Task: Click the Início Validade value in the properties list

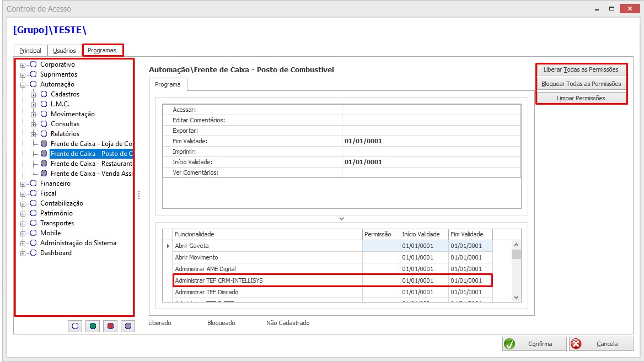Action: [431, 162]
